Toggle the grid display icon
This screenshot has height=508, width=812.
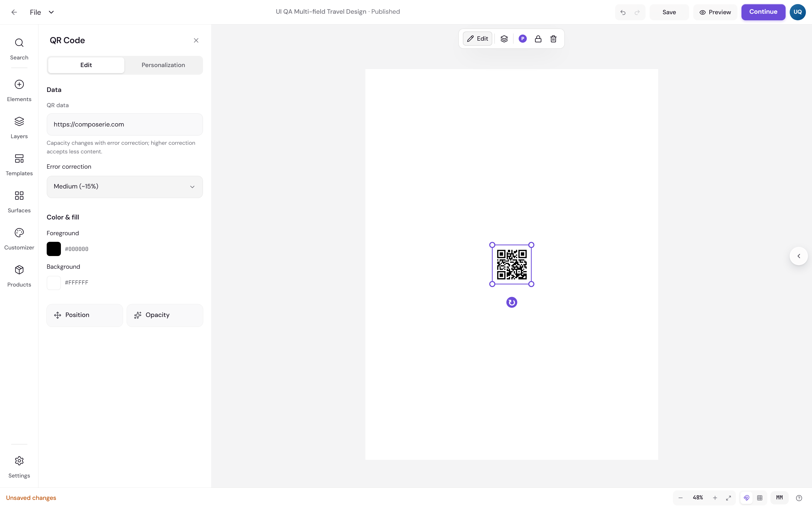tap(760, 498)
